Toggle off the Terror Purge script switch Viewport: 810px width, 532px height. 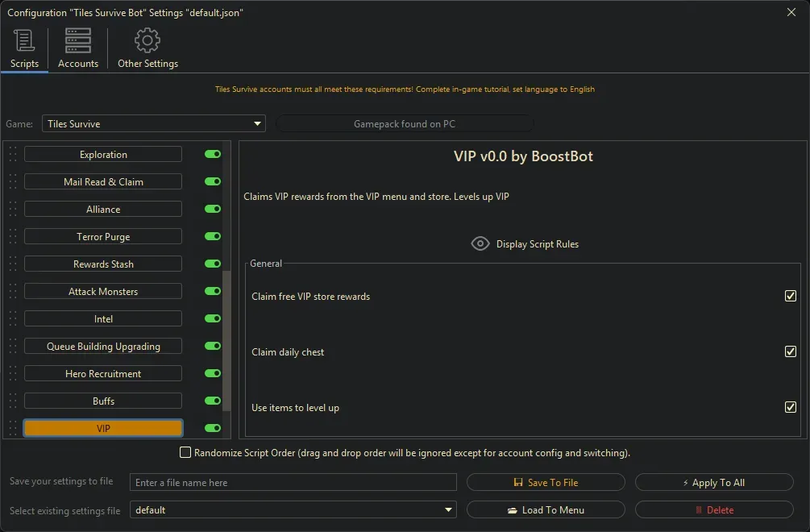click(213, 237)
